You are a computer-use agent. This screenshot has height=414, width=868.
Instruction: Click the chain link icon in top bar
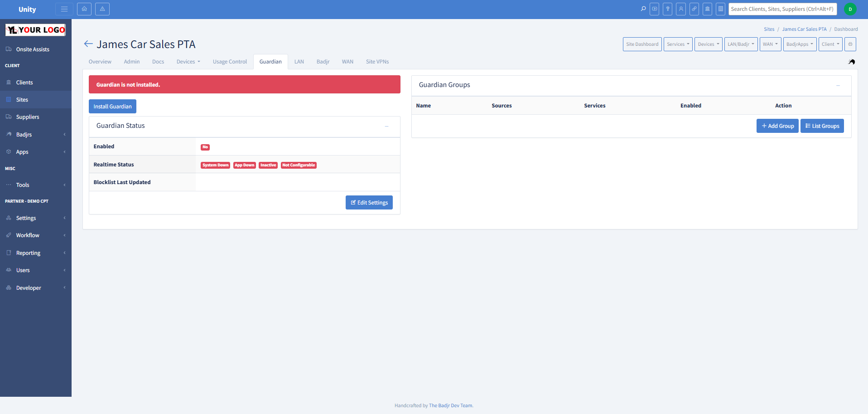(694, 9)
